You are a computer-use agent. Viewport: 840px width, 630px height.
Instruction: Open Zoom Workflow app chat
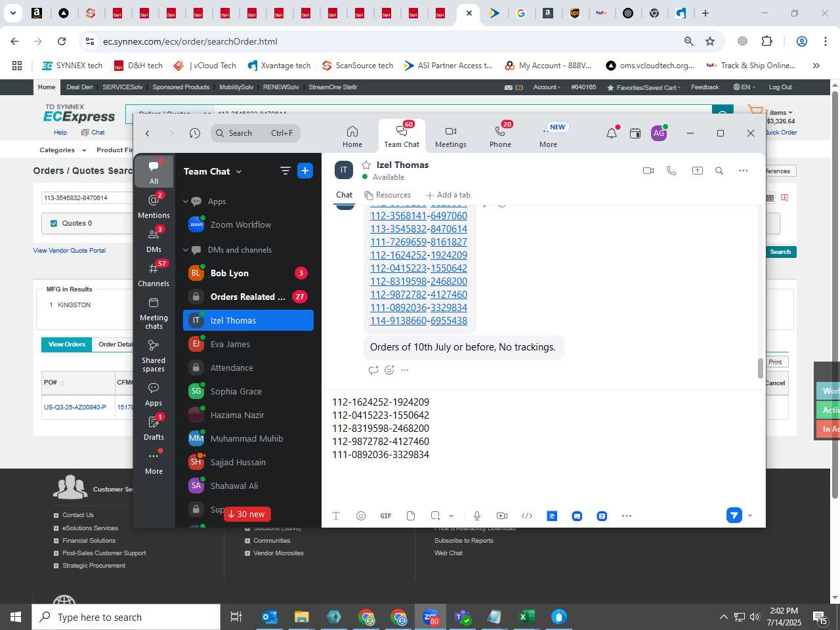click(248, 224)
